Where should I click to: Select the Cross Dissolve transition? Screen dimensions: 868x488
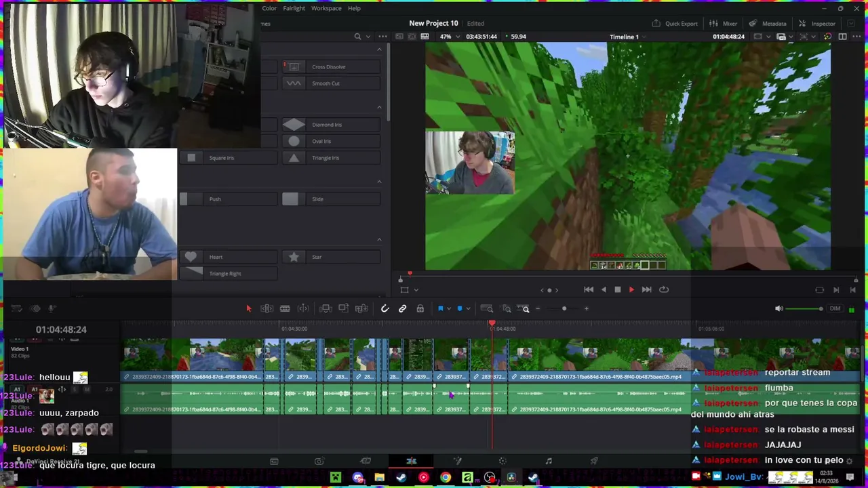coord(331,66)
